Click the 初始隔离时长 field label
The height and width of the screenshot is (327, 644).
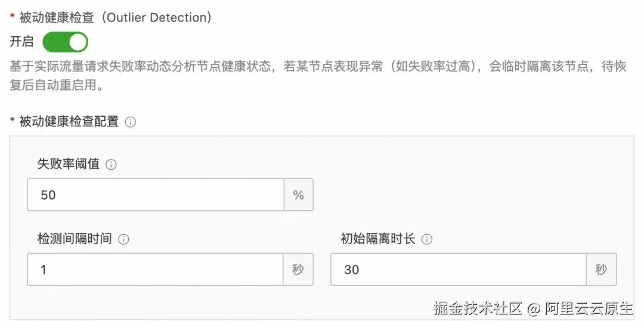[378, 239]
